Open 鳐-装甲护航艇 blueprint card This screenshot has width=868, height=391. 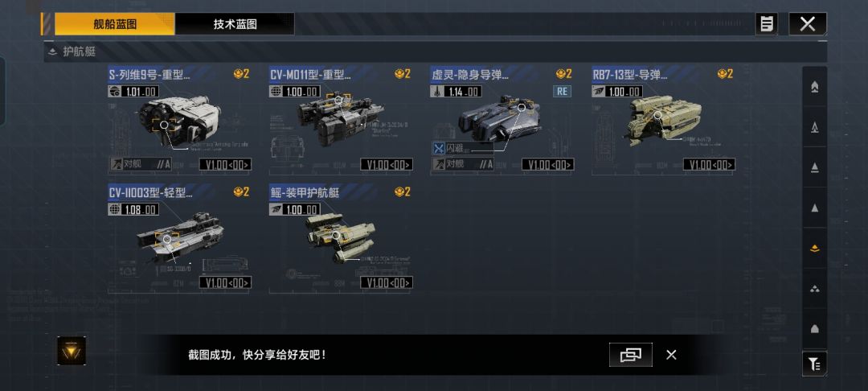tap(341, 238)
